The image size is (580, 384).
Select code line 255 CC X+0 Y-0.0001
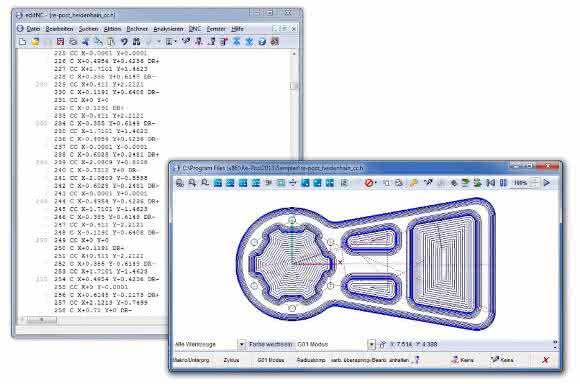pyautogui.click(x=91, y=287)
